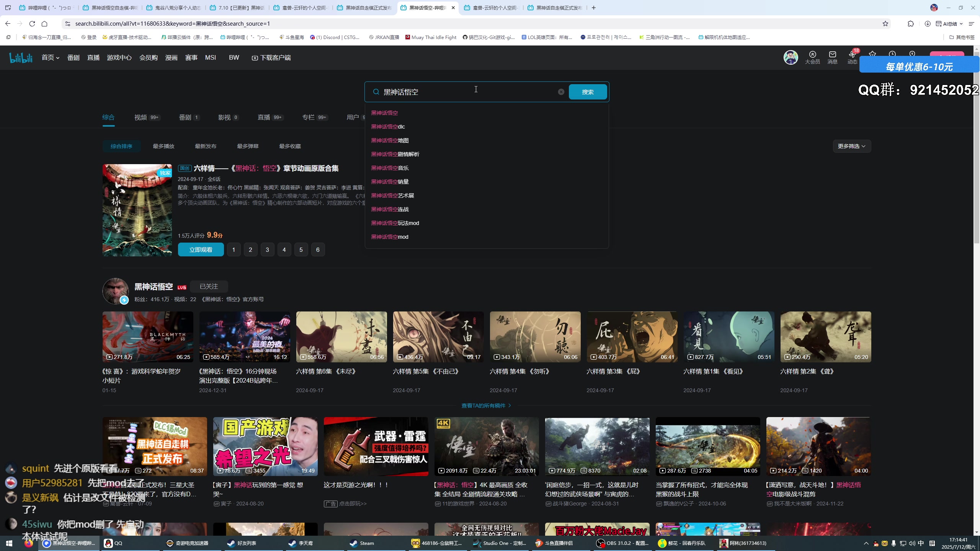
Task: Clear the search box with the X icon
Action: [x=561, y=92]
